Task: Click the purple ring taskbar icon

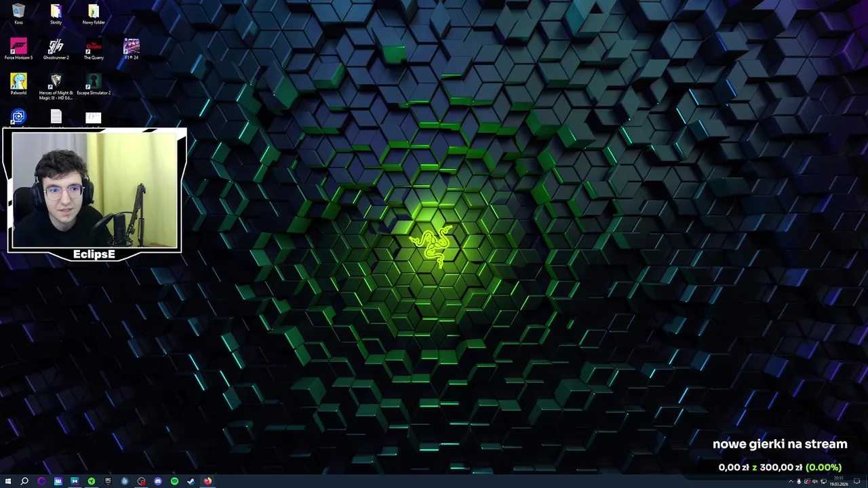Action: pyautogui.click(x=41, y=481)
